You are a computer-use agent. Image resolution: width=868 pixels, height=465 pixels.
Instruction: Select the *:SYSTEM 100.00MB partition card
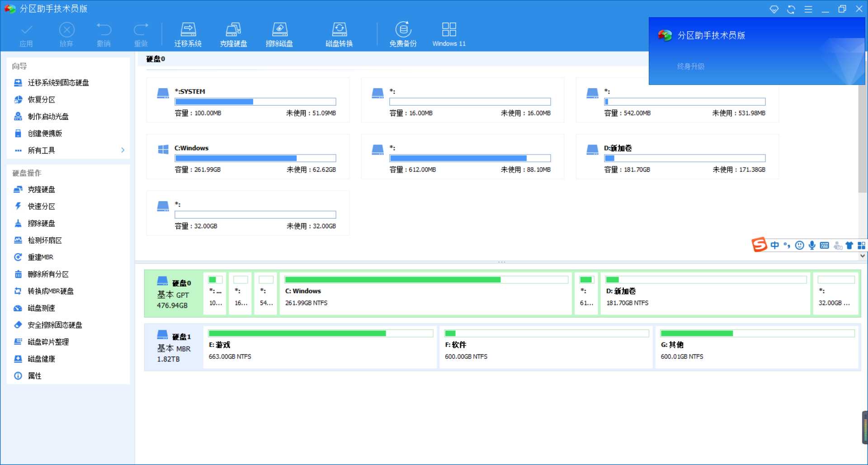(248, 100)
